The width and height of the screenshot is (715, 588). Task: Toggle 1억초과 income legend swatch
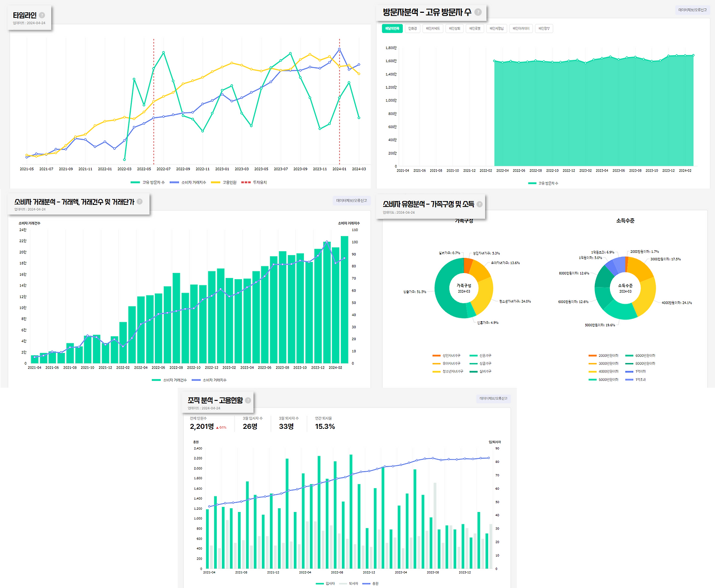tap(630, 380)
